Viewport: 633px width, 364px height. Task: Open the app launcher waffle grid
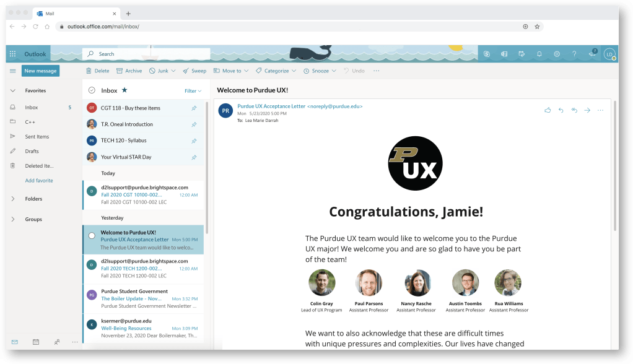(x=13, y=54)
